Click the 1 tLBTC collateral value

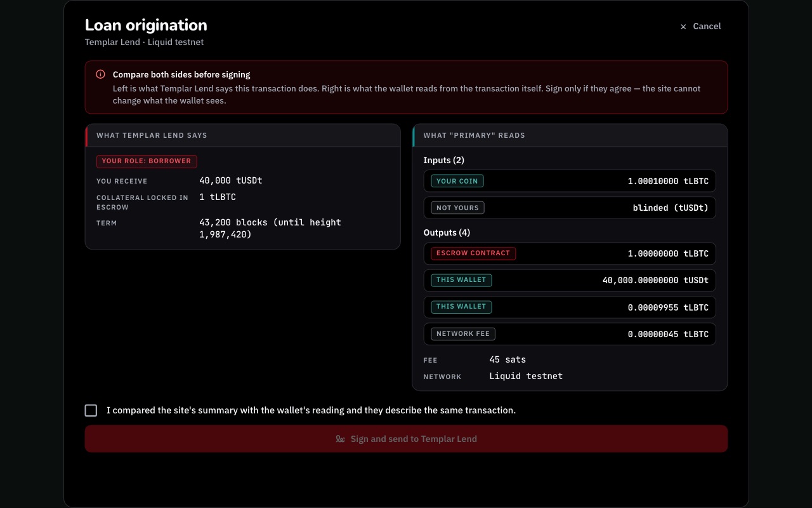[218, 197]
